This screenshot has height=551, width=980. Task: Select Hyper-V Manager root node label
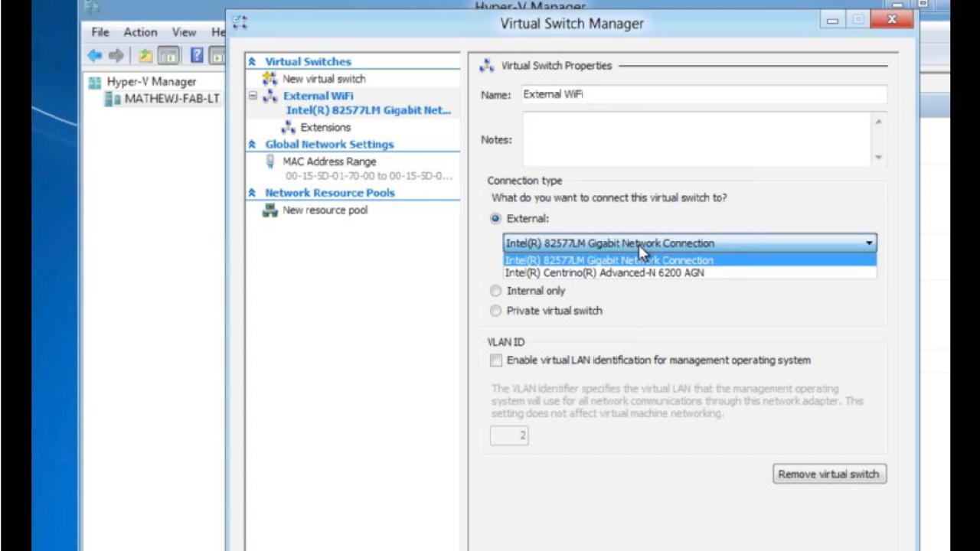(152, 82)
